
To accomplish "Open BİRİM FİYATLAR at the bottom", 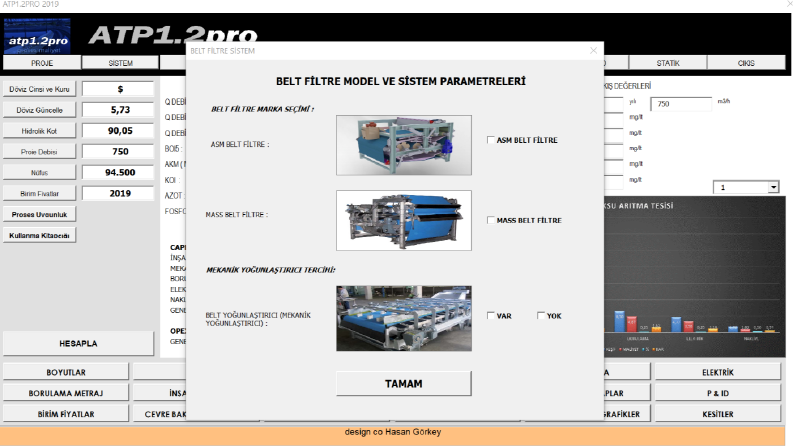I will tap(66, 414).
